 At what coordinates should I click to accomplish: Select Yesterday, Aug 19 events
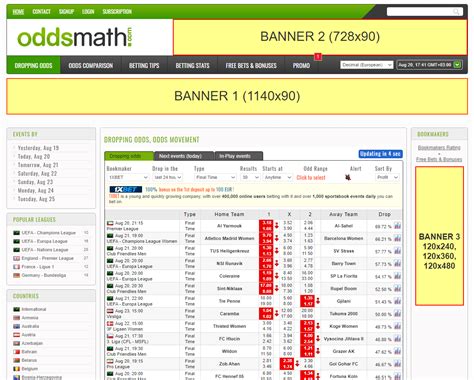(x=38, y=148)
